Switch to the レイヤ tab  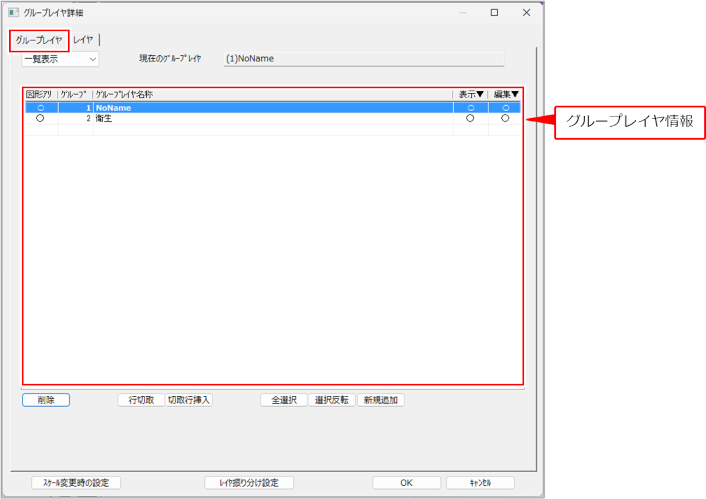click(x=84, y=40)
